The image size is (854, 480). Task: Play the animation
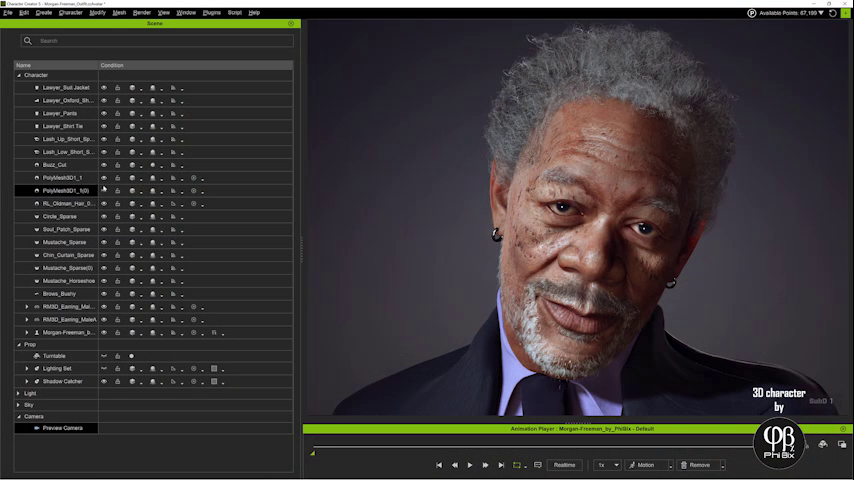pyautogui.click(x=470, y=465)
